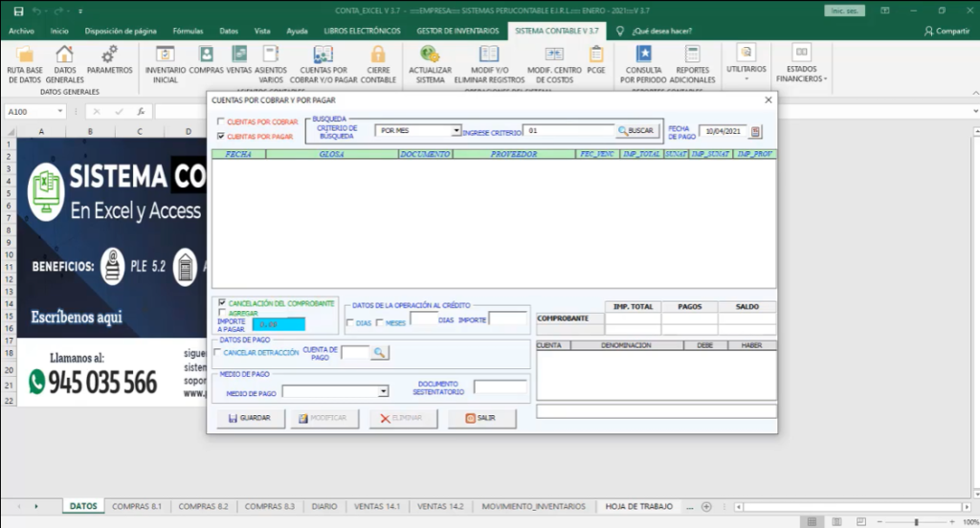Open the Fecha de Pago calendar picker
980x528 pixels.
[x=755, y=131]
